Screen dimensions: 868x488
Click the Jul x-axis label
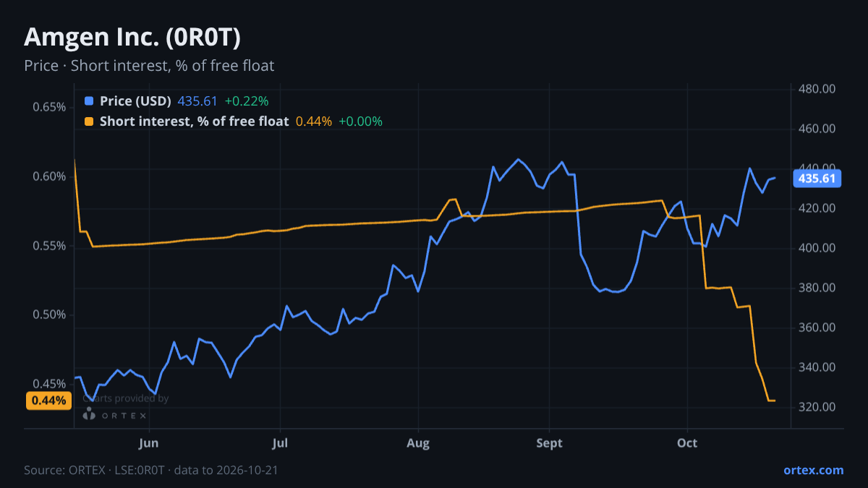pyautogui.click(x=280, y=442)
